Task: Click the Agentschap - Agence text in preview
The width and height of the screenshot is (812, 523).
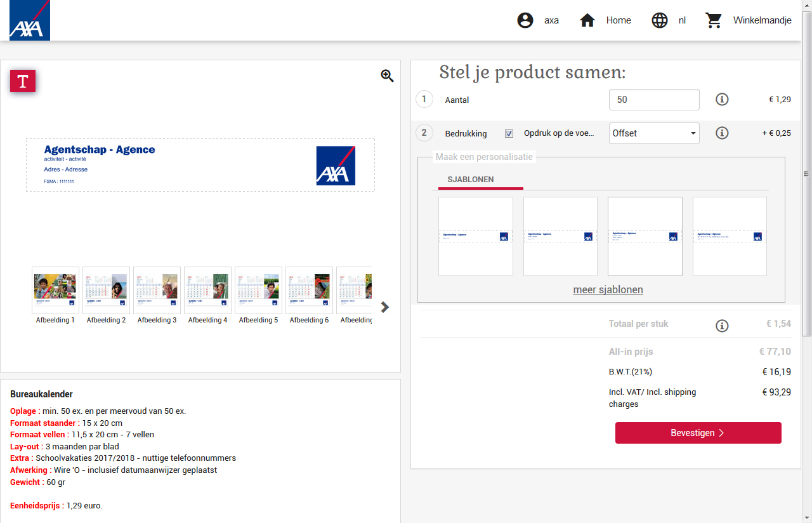Action: [x=100, y=150]
